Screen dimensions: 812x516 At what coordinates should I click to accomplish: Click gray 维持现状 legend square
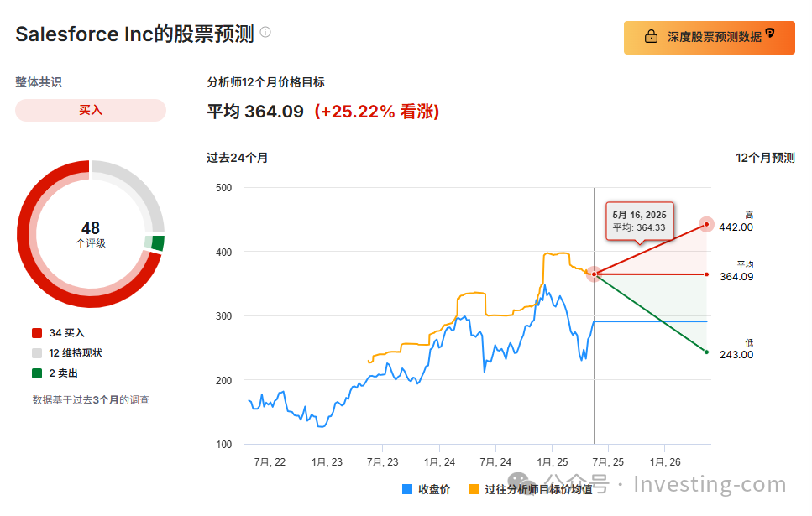(x=37, y=353)
